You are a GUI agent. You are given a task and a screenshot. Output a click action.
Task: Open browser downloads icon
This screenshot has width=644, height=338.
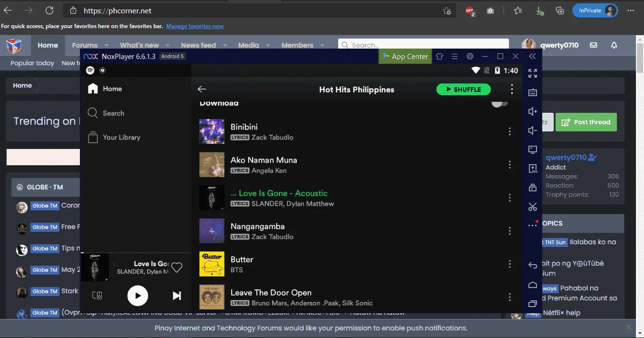click(539, 10)
